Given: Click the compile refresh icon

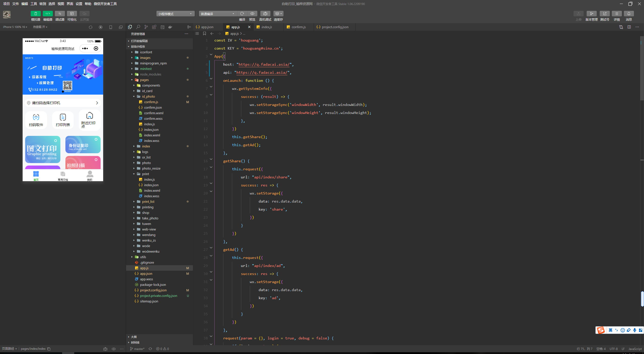Looking at the screenshot, I should click(242, 14).
